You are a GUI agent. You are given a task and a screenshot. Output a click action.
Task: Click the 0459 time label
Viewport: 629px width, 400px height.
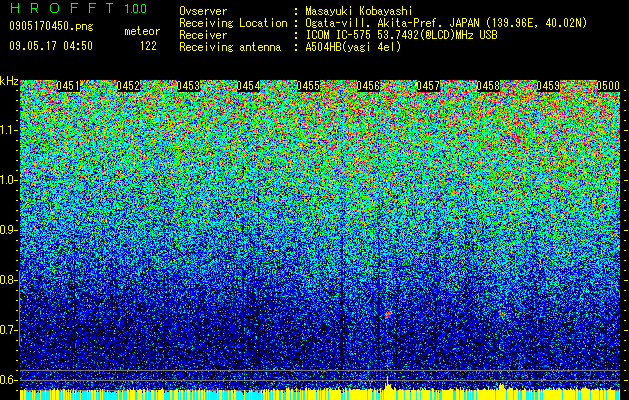(548, 86)
